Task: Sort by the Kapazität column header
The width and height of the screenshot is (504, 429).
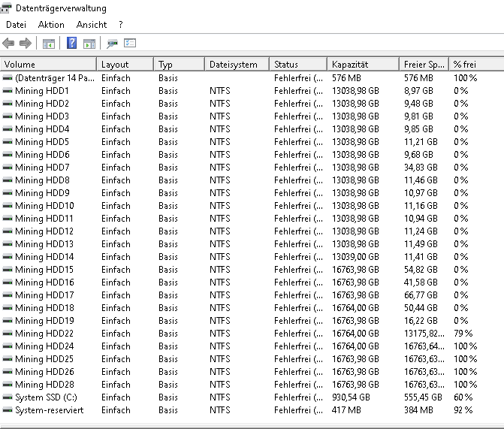Action: pos(364,65)
